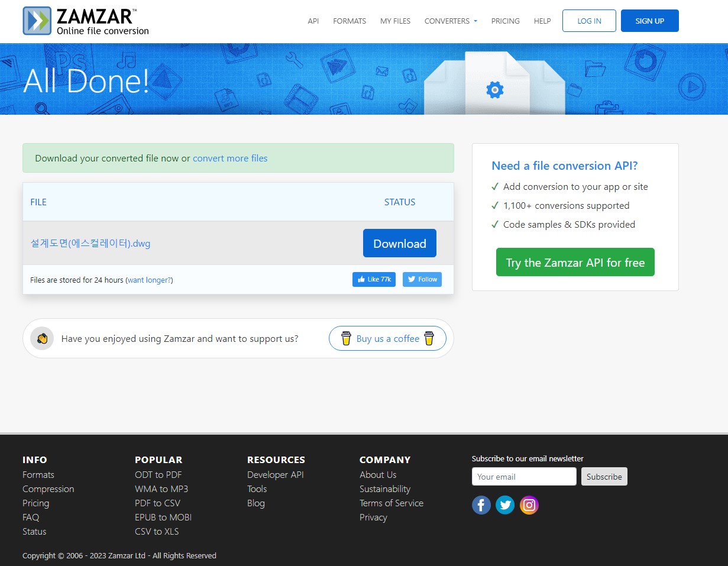728x566 pixels.
Task: Click the convert more files link
Action: [230, 158]
